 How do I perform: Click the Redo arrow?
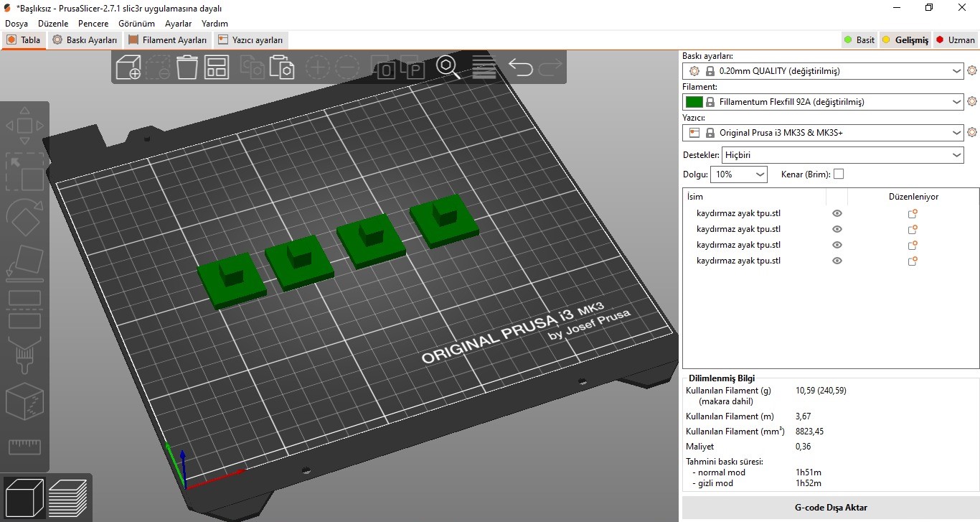pos(550,67)
